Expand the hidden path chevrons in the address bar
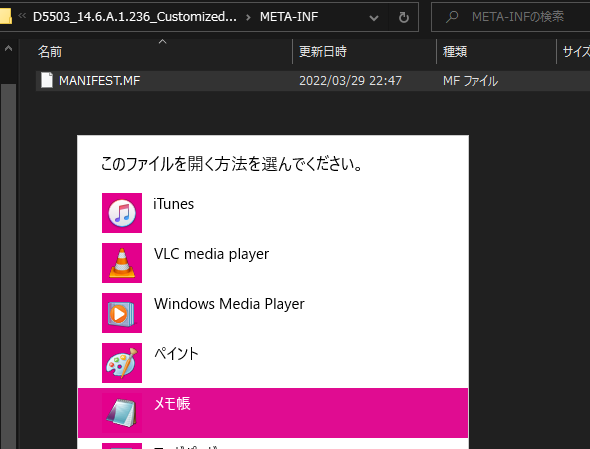Viewport: 590px width, 449px height. (23, 16)
